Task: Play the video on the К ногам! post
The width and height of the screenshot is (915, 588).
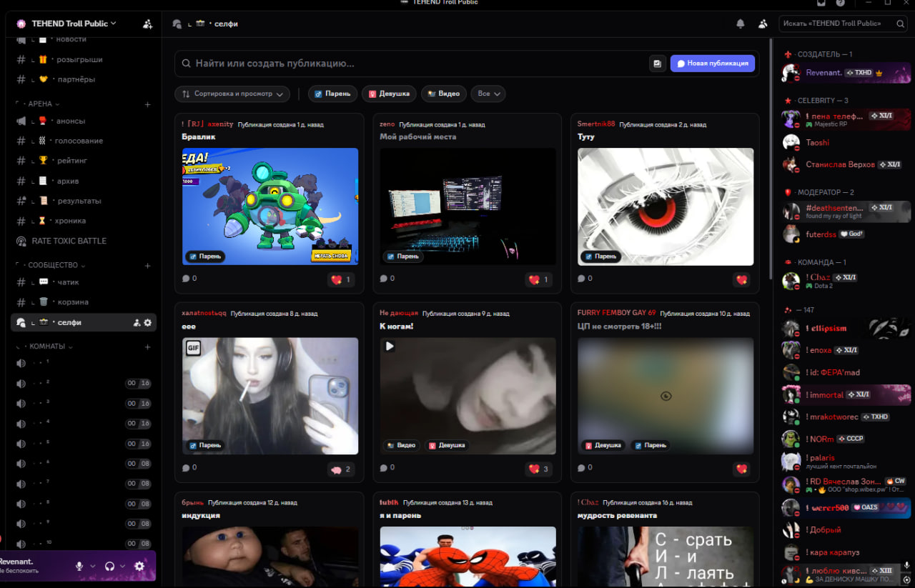Action: point(390,346)
